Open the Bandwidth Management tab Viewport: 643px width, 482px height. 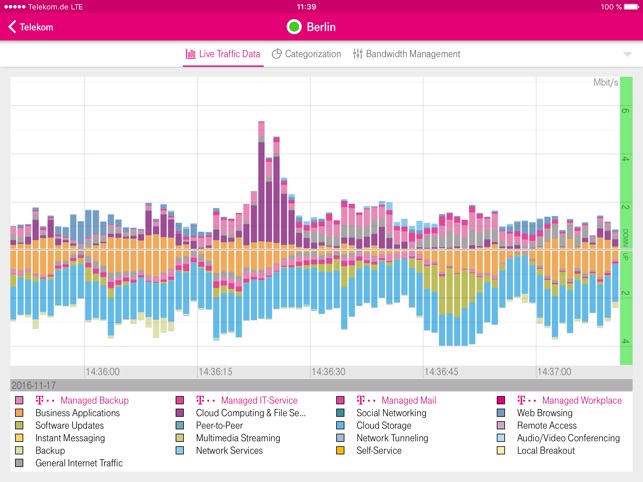(407, 54)
